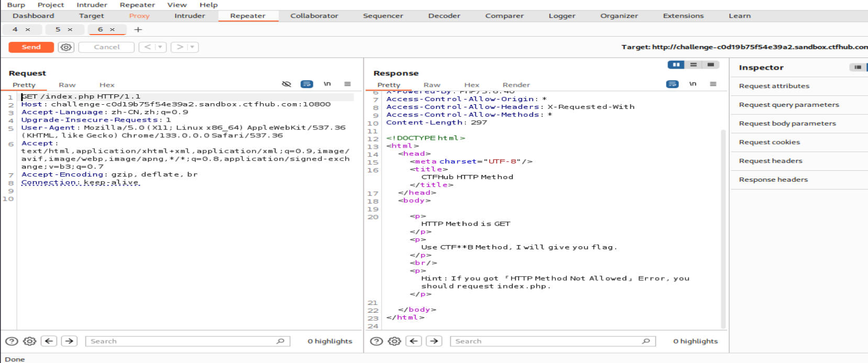The height and width of the screenshot is (363, 868).
Task: Click the next match arrow under Request
Action: point(69,341)
